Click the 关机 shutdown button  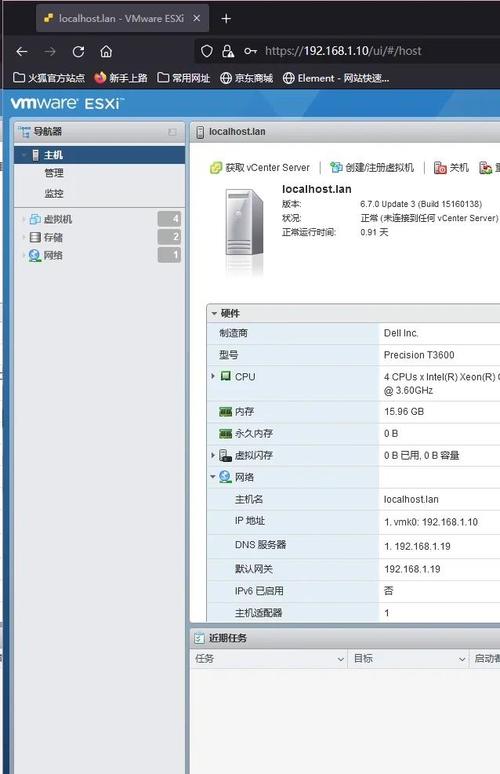(x=451, y=168)
